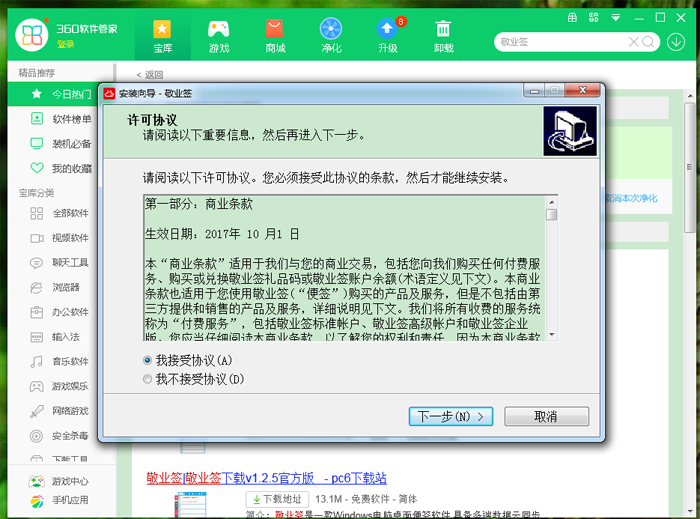Image resolution: width=700 pixels, height=519 pixels.
Task: Open the 游戏 gamepad tab
Action: pyautogui.click(x=219, y=37)
